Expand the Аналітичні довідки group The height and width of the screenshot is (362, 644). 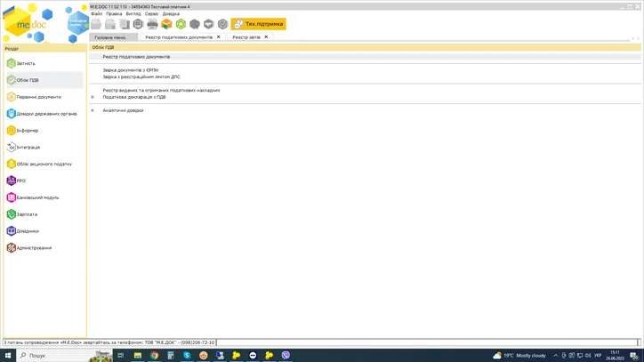coord(93,110)
